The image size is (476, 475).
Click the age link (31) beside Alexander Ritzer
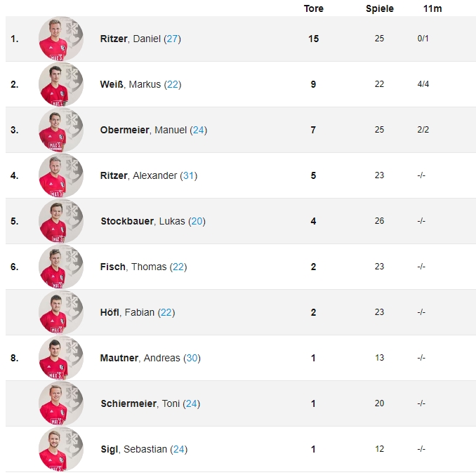point(189,175)
